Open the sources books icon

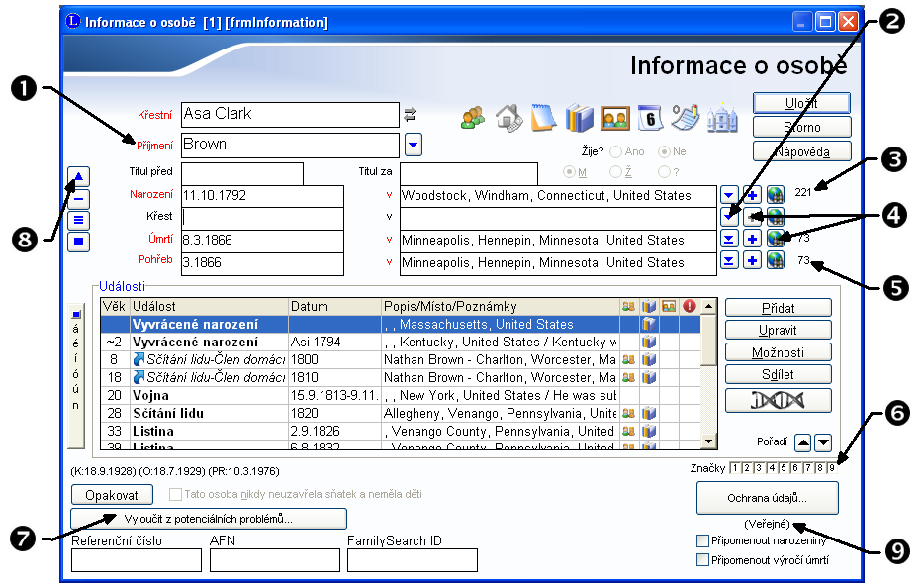[x=579, y=117]
